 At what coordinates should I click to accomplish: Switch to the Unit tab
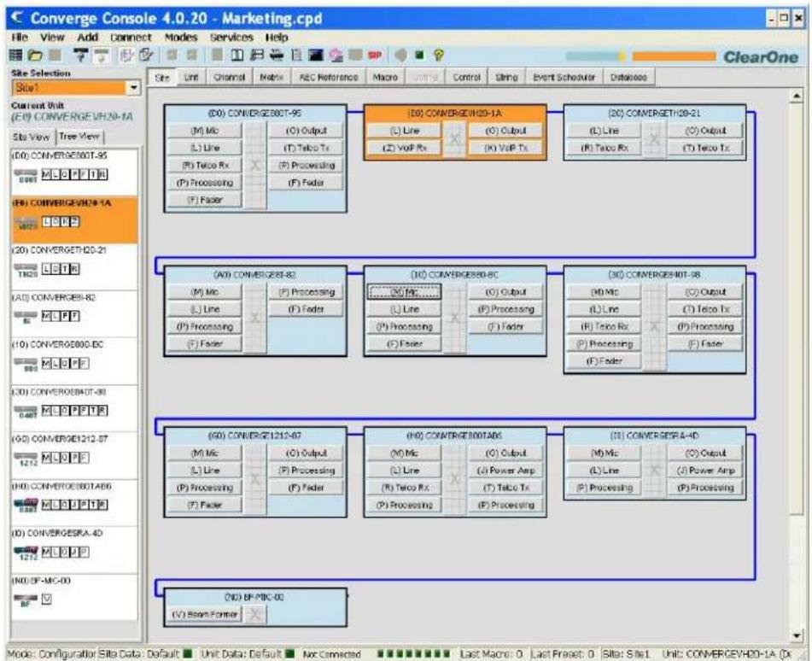191,77
